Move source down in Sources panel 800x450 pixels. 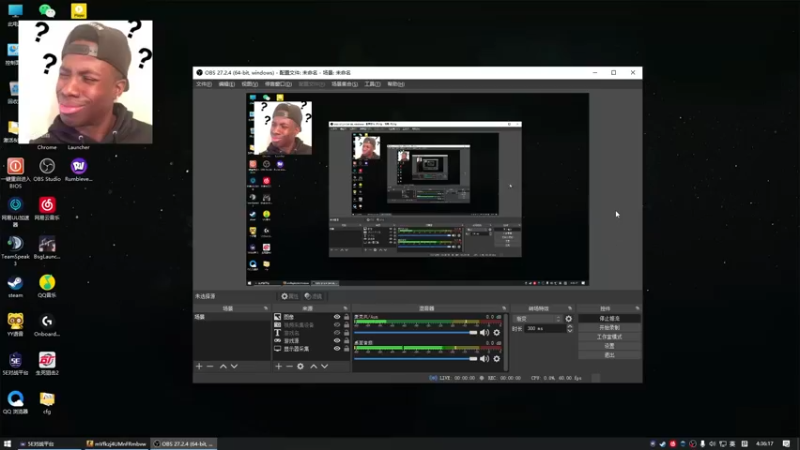(x=324, y=366)
